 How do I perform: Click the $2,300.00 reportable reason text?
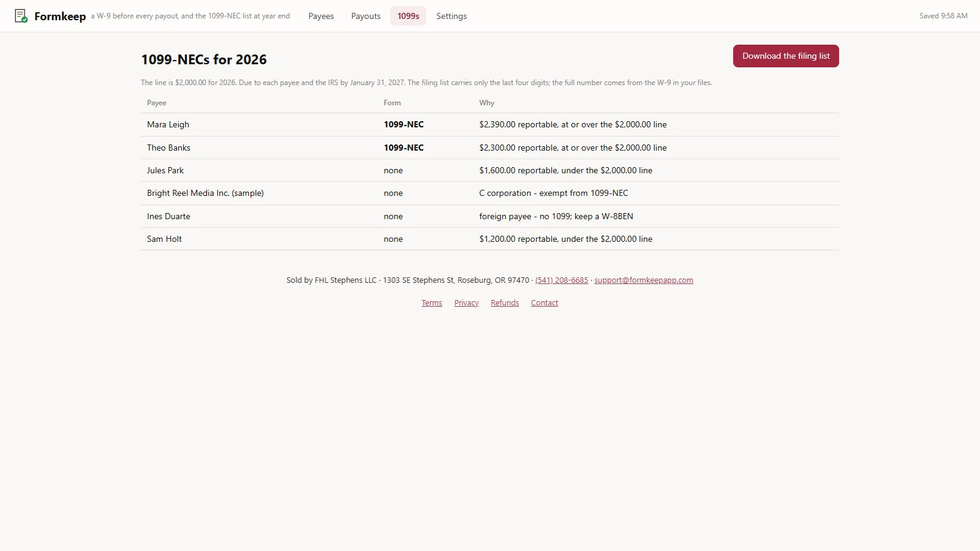click(573, 148)
